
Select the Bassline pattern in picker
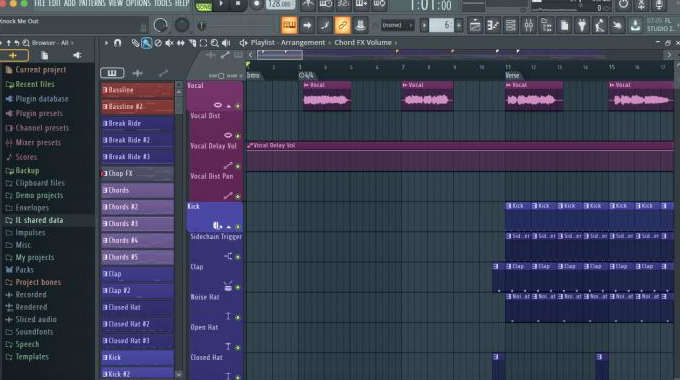(x=137, y=90)
